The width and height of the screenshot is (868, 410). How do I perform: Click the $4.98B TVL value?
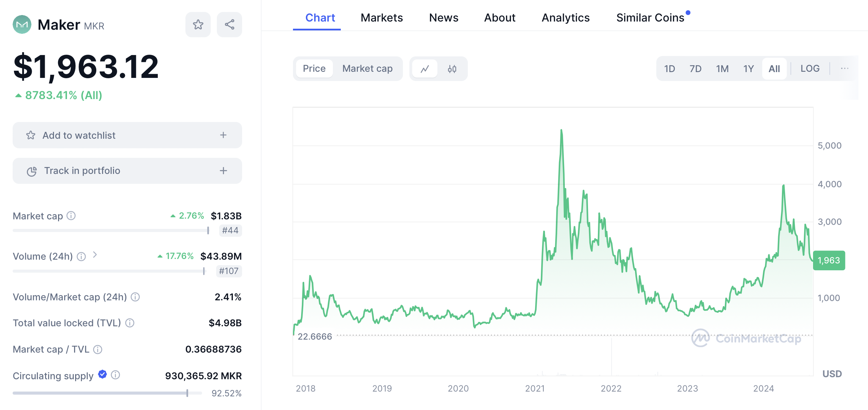(x=225, y=323)
